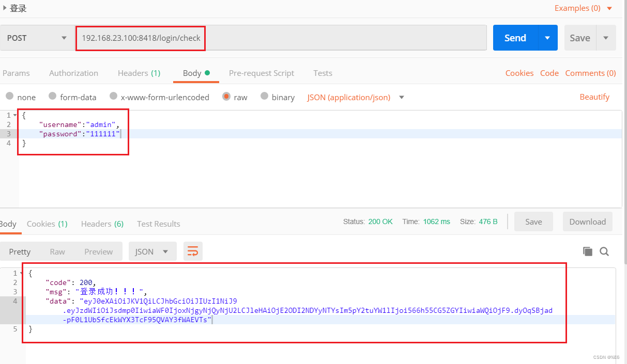Download the response body
627x364 pixels.
click(587, 221)
